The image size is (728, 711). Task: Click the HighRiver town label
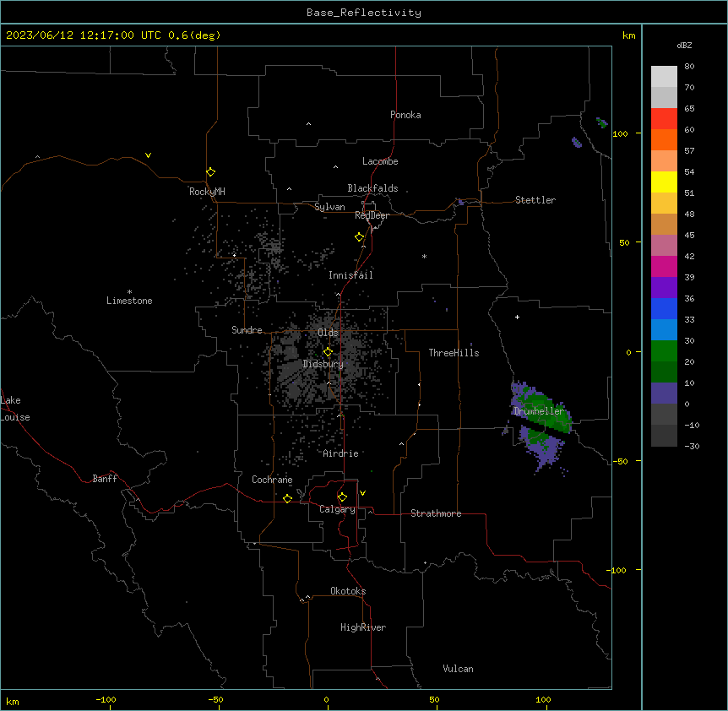(363, 627)
